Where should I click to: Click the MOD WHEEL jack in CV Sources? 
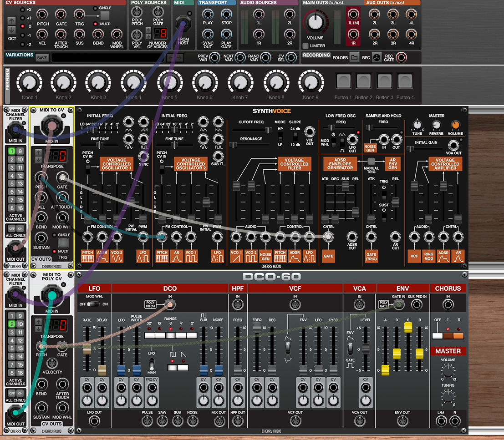pyautogui.click(x=117, y=35)
